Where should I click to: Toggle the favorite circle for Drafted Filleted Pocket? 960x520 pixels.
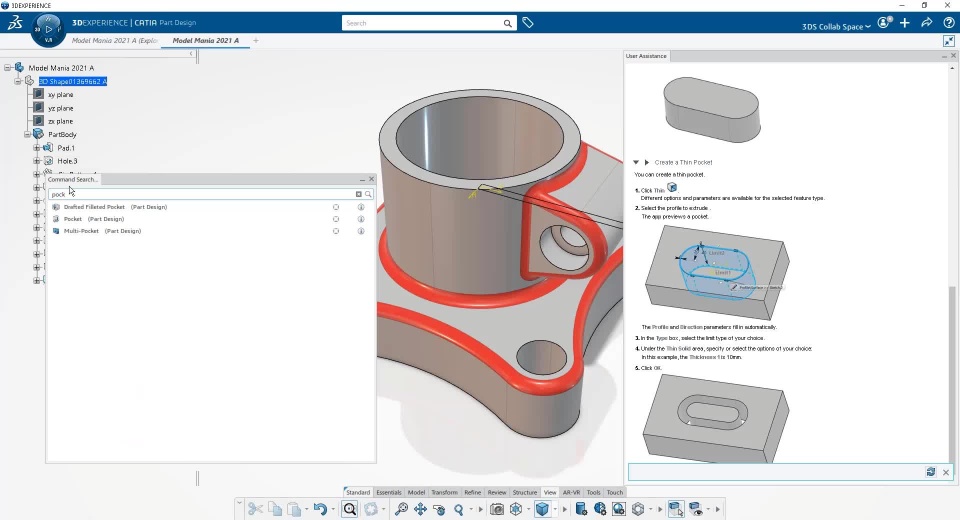click(336, 207)
